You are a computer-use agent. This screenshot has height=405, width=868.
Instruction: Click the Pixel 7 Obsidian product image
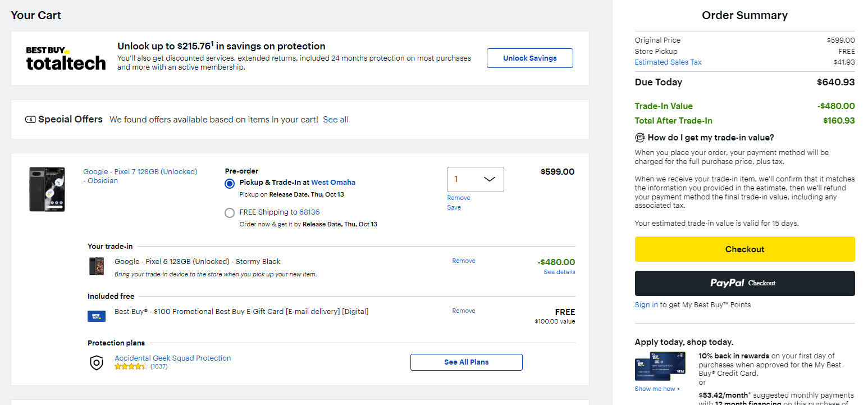(x=47, y=189)
